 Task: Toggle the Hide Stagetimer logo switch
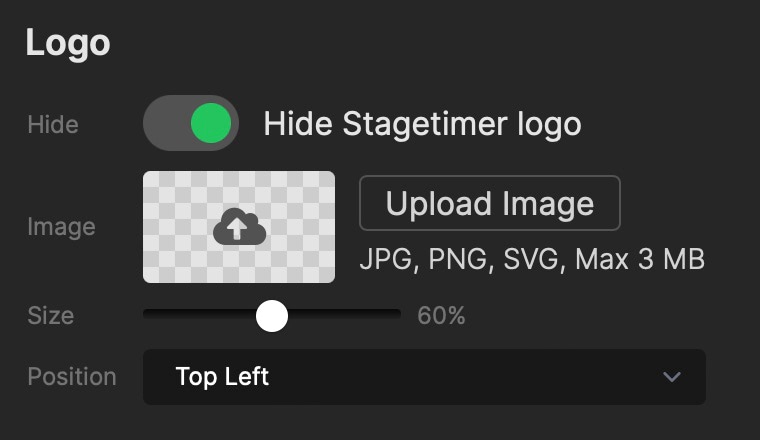[x=191, y=124]
